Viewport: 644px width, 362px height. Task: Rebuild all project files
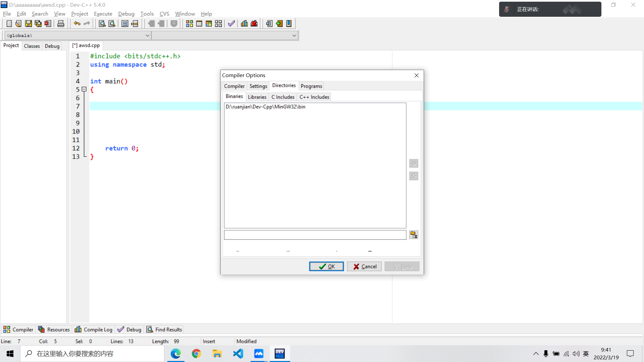click(x=218, y=23)
